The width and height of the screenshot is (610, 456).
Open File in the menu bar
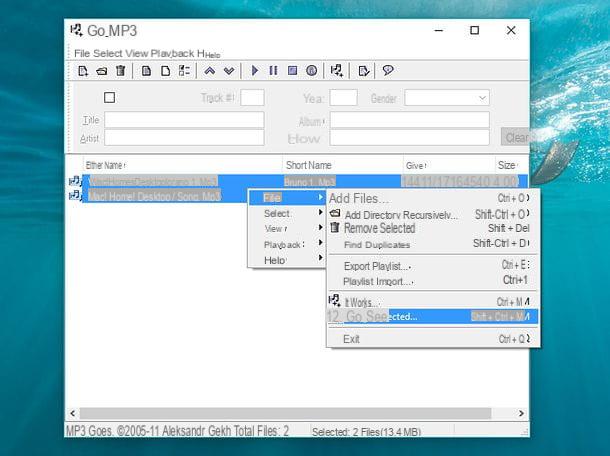[82, 53]
